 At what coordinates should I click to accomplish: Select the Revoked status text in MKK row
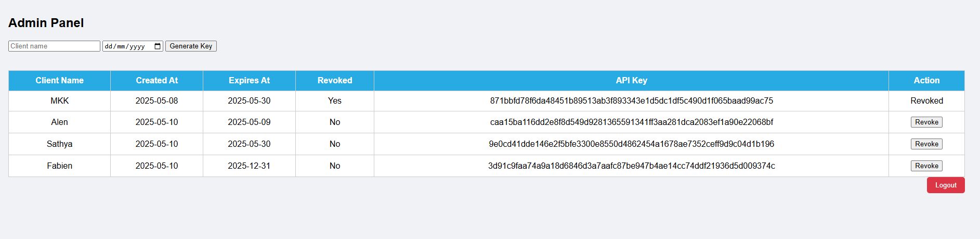[926, 100]
